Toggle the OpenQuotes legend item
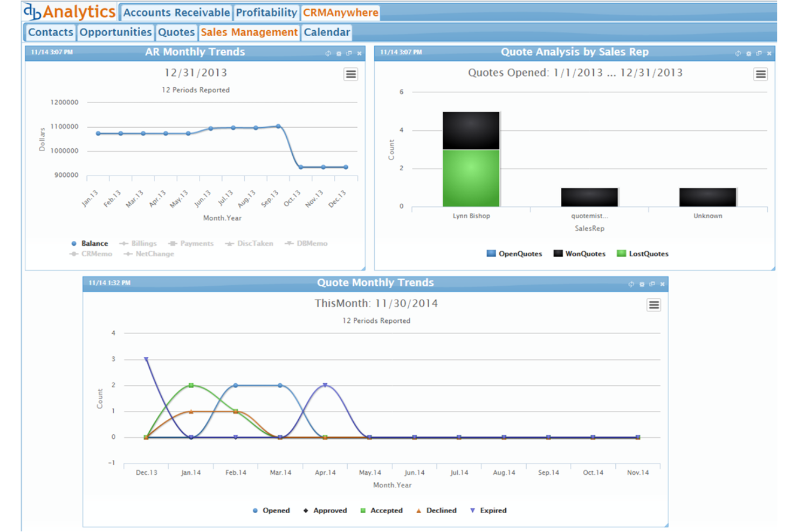798x532 pixels. (514, 254)
